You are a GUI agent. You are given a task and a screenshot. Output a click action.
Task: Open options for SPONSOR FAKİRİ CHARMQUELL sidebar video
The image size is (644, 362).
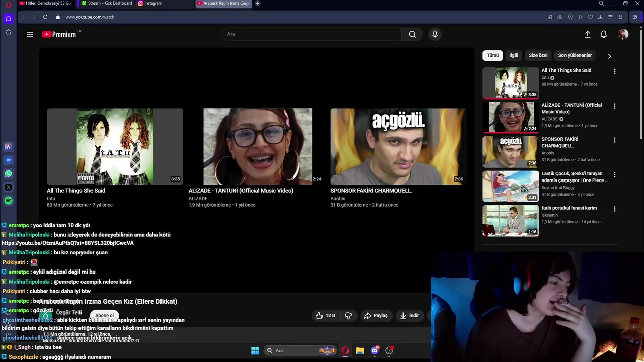[614, 140]
